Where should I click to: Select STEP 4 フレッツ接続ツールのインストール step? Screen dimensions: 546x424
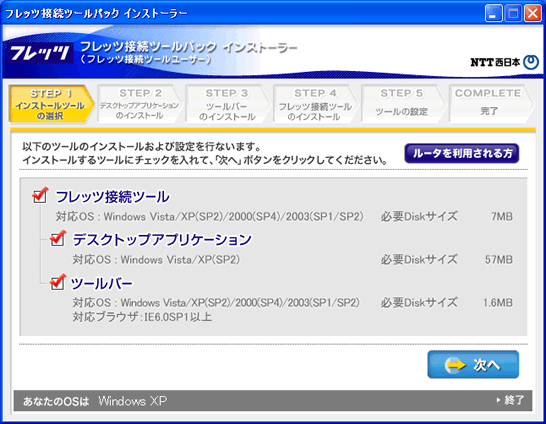315,104
